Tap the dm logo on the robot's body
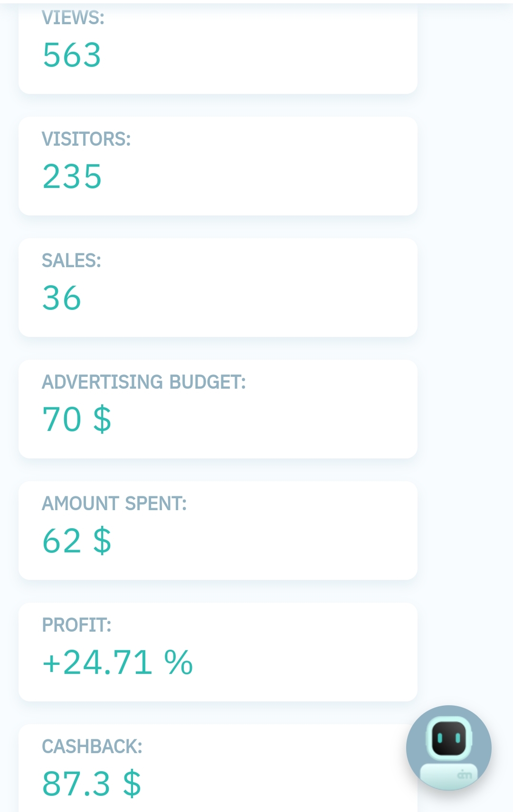Screen dimensions: 513x812 (464, 775)
